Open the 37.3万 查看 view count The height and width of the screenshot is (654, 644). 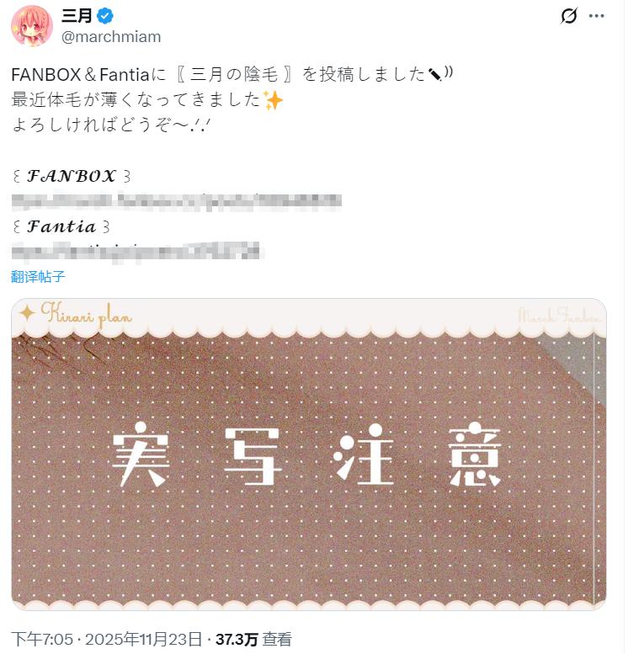pyautogui.click(x=253, y=639)
